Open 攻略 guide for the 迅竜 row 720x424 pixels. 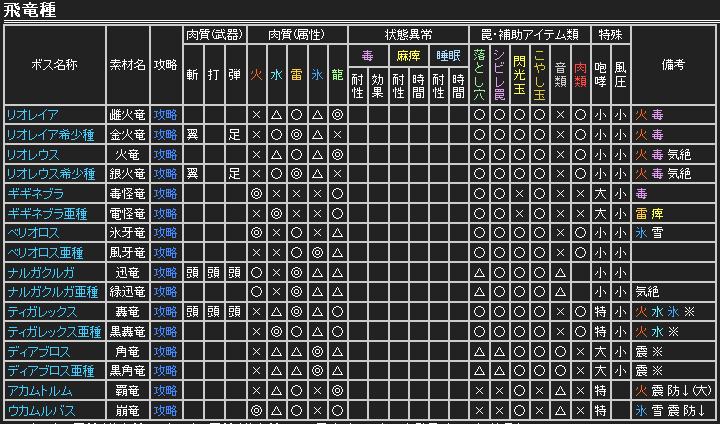pyautogui.click(x=165, y=273)
